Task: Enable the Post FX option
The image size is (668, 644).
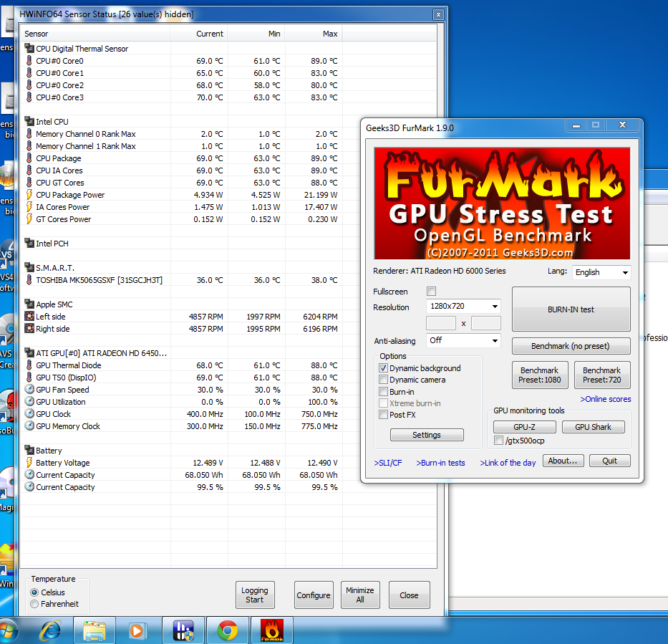Action: pos(384,415)
